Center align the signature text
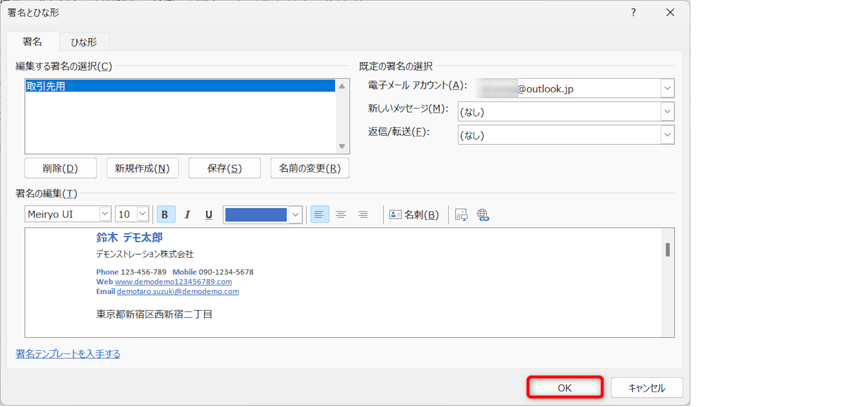The height and width of the screenshot is (407, 868). coord(341,215)
